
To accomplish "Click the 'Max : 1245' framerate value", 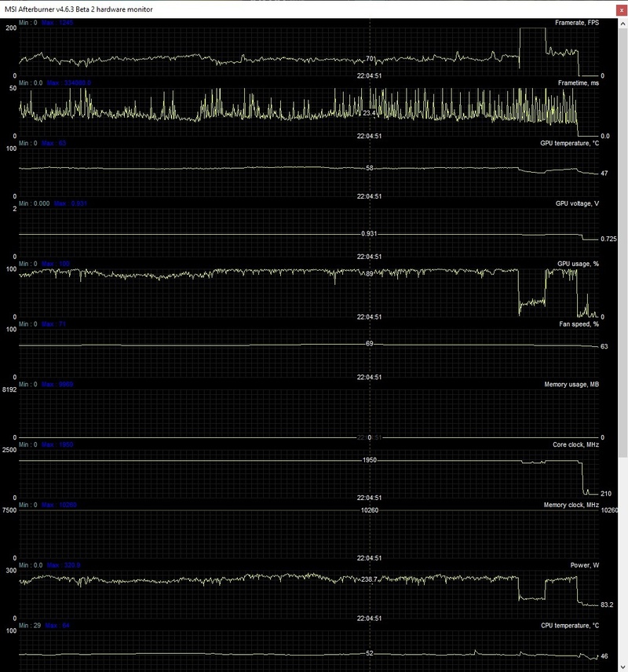I will click(57, 23).
